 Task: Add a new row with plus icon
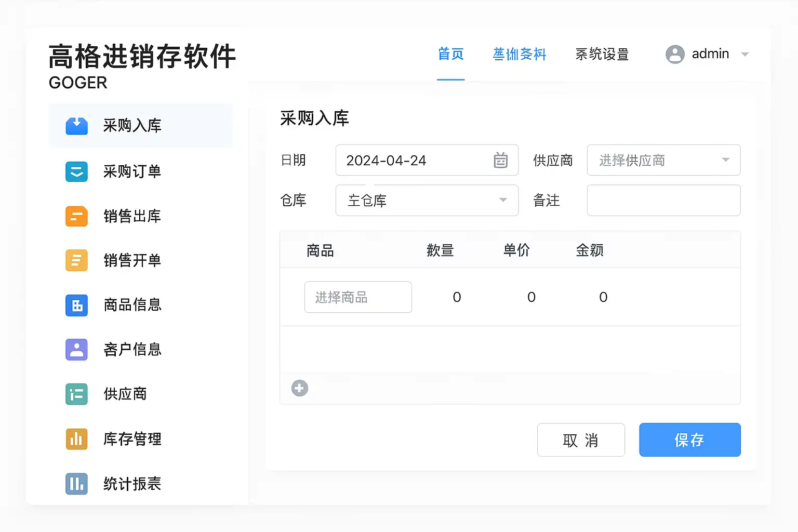(300, 388)
